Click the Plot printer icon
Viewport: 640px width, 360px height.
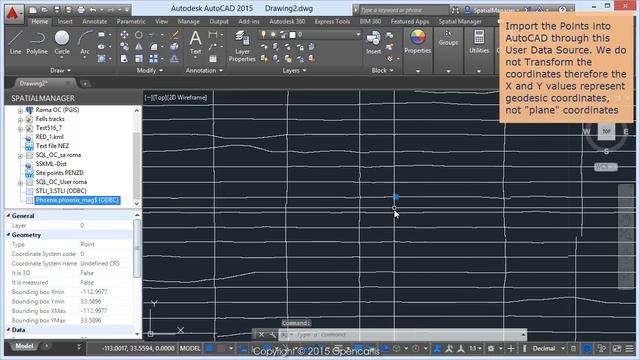pyautogui.click(x=81, y=9)
